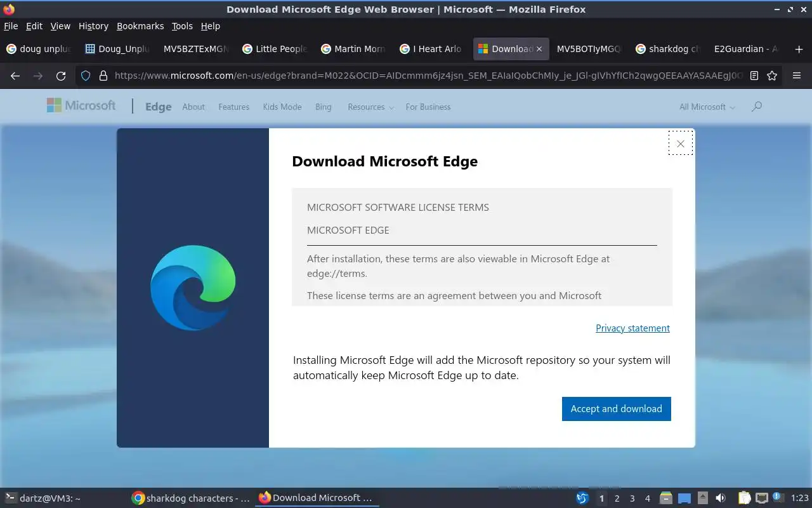This screenshot has width=812, height=508.
Task: Close the active Download tab
Action: pyautogui.click(x=539, y=49)
